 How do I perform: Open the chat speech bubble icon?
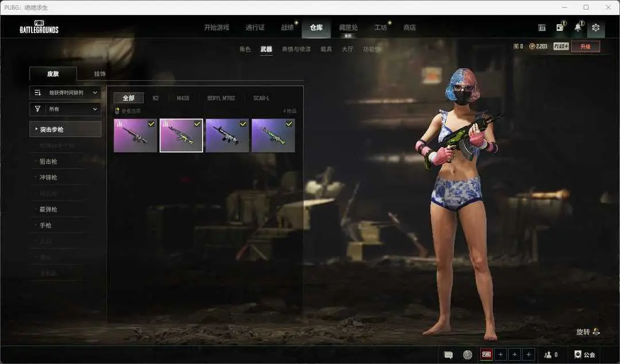448,354
